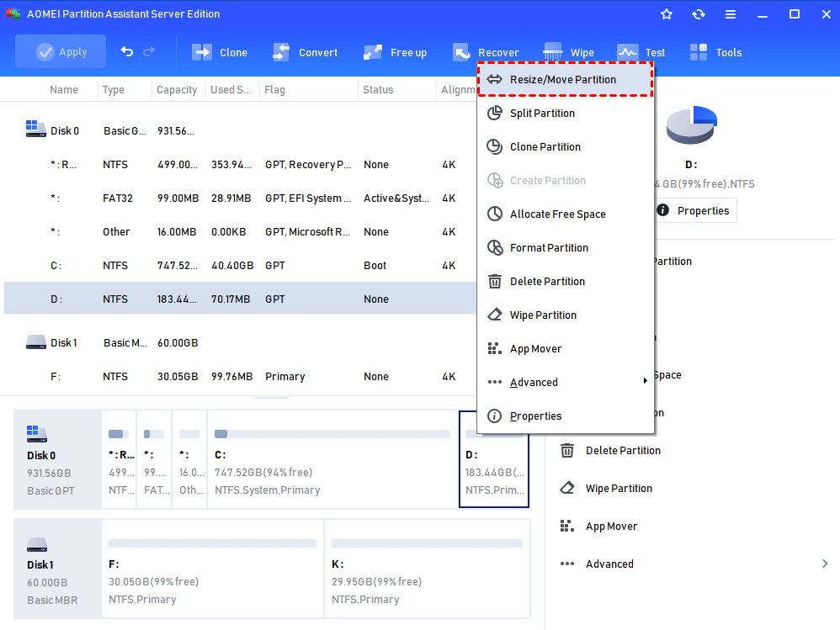The image size is (840, 630).
Task: Sort by the Capacity column header
Action: 177,89
